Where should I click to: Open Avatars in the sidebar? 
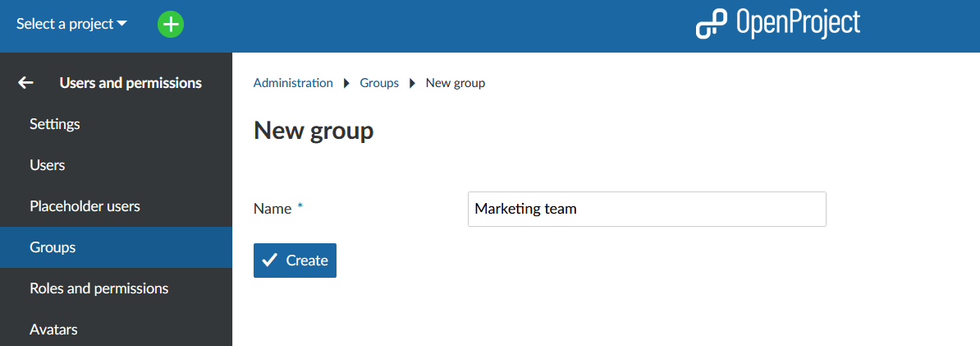[53, 330]
